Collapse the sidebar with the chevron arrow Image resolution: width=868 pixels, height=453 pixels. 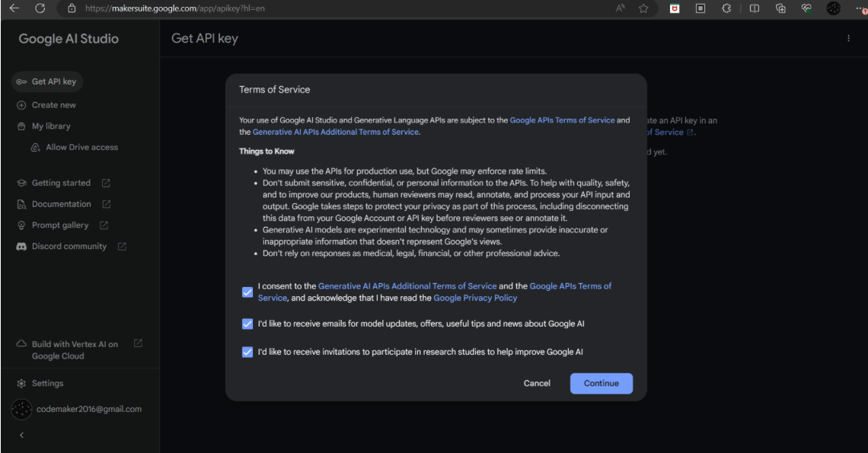(x=21, y=435)
